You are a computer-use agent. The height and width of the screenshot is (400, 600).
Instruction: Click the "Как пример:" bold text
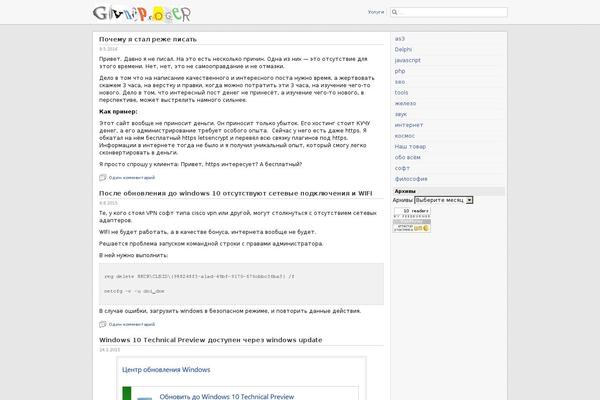pos(118,111)
